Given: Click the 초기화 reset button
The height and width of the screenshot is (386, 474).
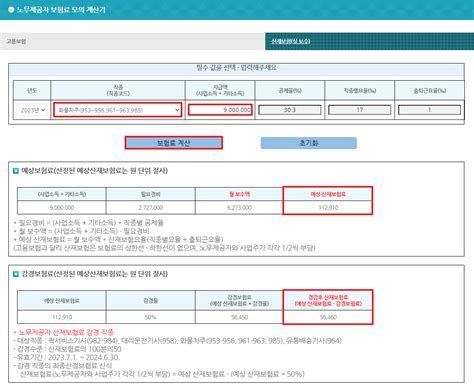Looking at the screenshot, I should click(x=309, y=143).
